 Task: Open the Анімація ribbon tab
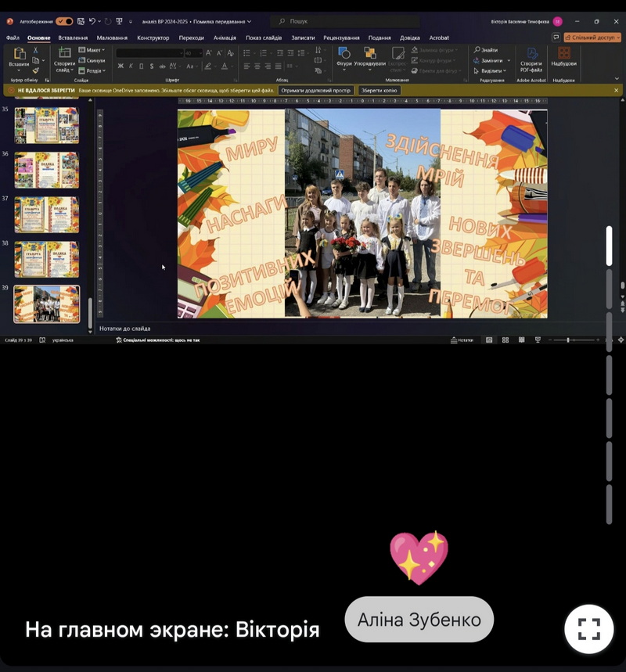point(225,38)
